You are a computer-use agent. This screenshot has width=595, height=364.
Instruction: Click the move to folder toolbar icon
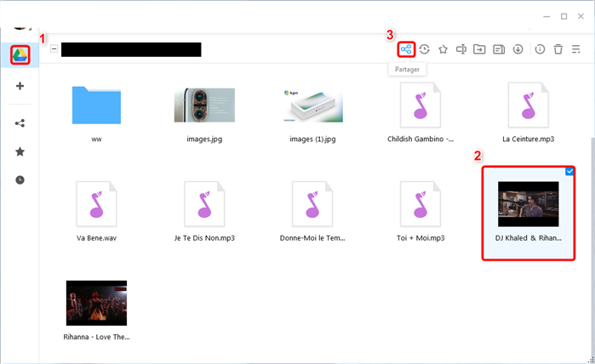point(479,49)
